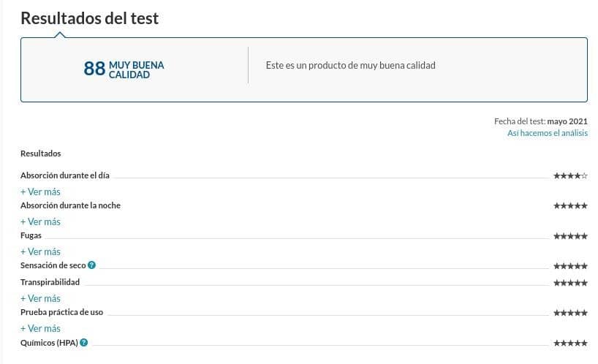Click star rating for Absorción durante la noche
598x364 pixels.
tap(570, 206)
